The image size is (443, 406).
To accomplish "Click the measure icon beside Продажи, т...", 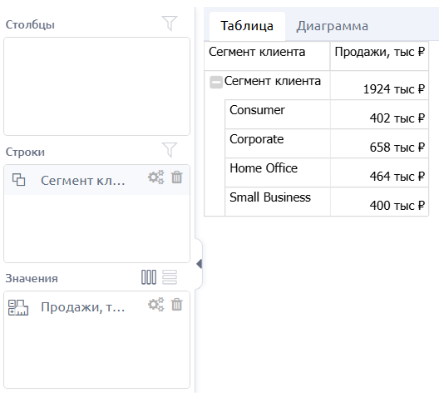I will pyautogui.click(x=18, y=307).
